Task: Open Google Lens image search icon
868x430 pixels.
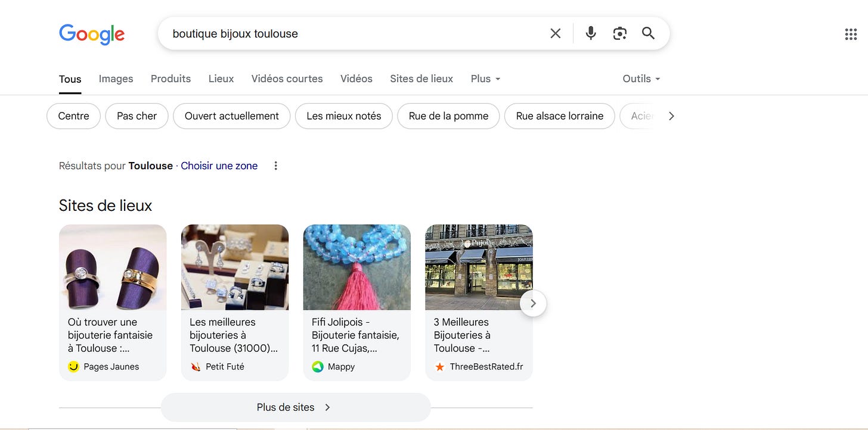Action: (619, 33)
